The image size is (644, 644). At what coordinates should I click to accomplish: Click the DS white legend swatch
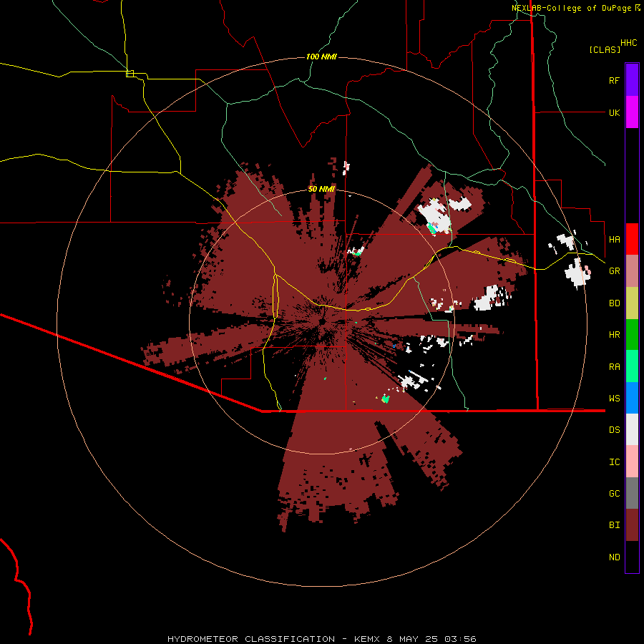point(632,429)
